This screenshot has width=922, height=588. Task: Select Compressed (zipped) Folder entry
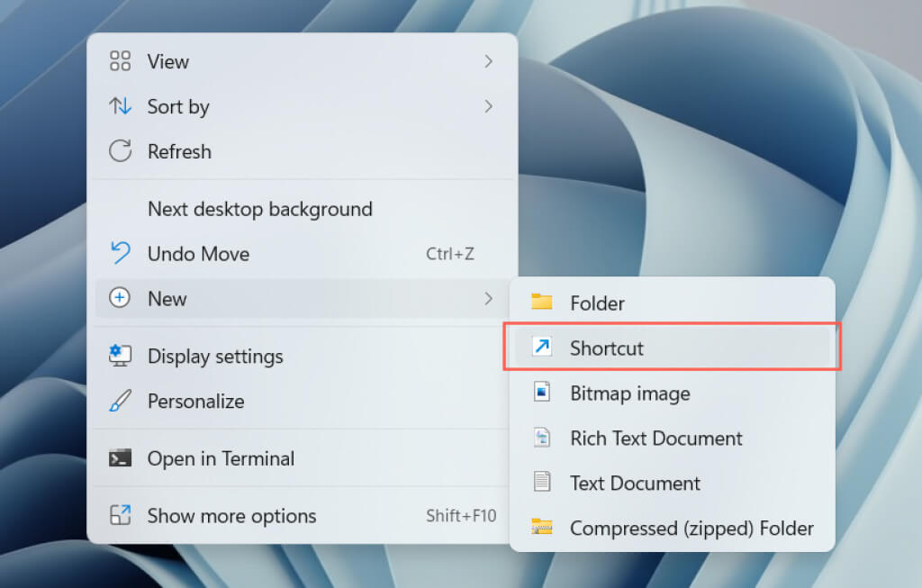point(672,528)
